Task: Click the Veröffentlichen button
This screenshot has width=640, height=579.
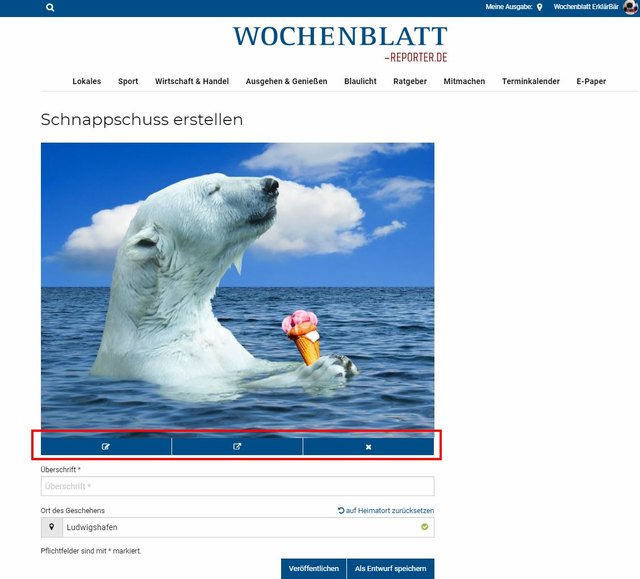Action: point(313,568)
